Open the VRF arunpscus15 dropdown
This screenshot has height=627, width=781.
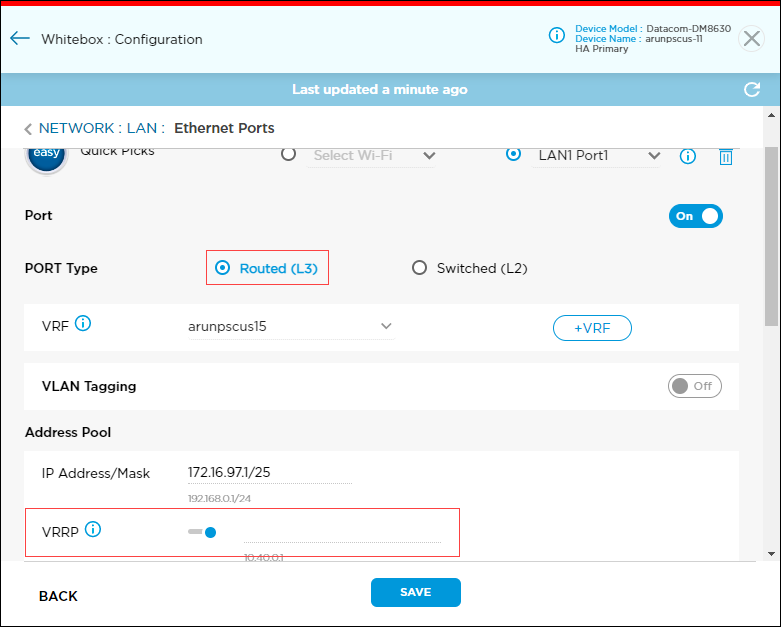290,327
